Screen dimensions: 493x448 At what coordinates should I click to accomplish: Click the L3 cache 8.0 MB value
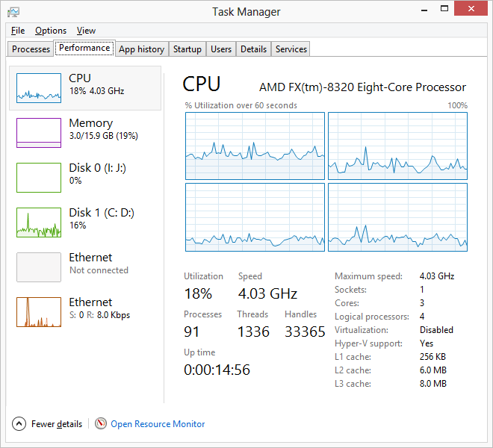click(x=433, y=384)
